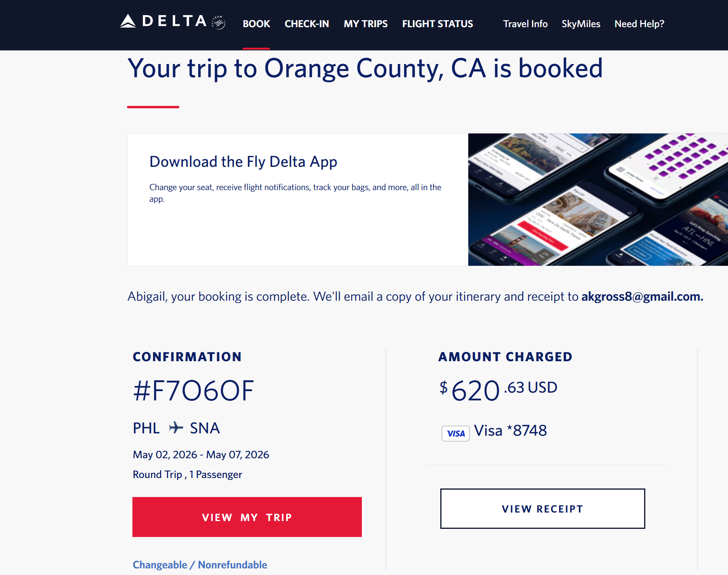Click the Delta triangle logo icon
The image size is (728, 575).
tap(128, 21)
